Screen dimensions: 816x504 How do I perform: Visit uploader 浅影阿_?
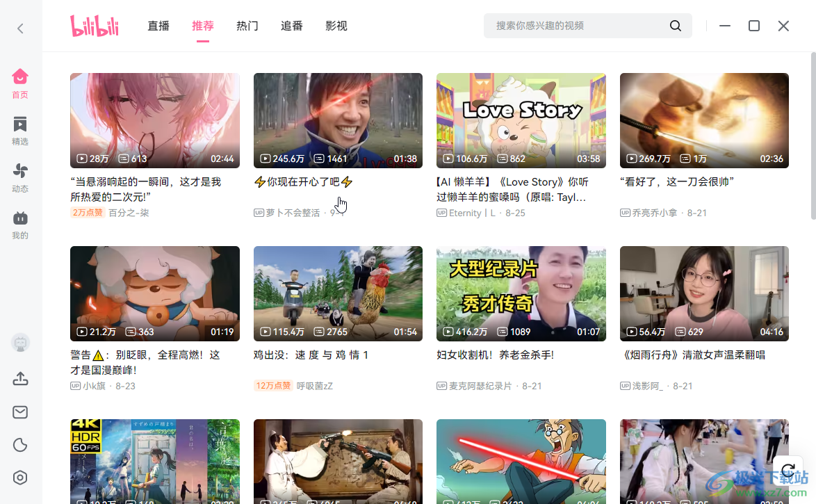click(648, 386)
